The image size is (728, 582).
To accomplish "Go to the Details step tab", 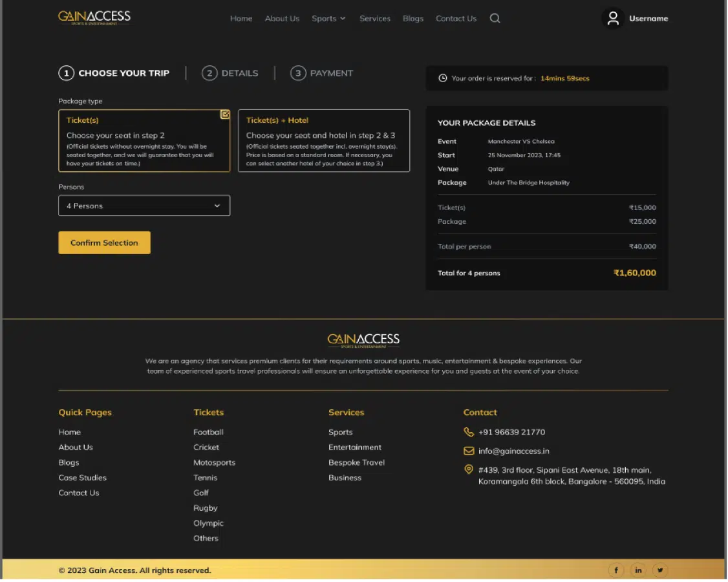I will tap(231, 73).
